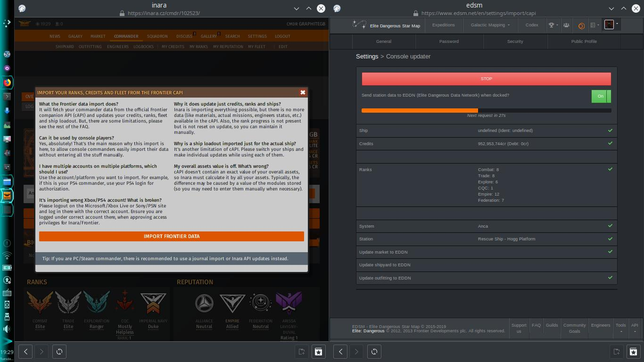Click the Arissa Lavigny-Duval power emblem
The height and width of the screenshot is (362, 644).
pos(289,304)
